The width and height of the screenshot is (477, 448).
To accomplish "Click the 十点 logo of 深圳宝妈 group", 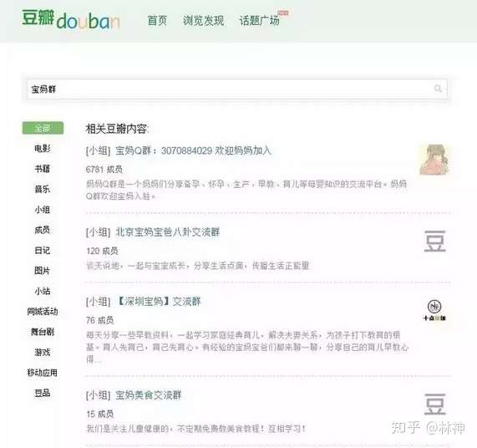I will click(434, 310).
